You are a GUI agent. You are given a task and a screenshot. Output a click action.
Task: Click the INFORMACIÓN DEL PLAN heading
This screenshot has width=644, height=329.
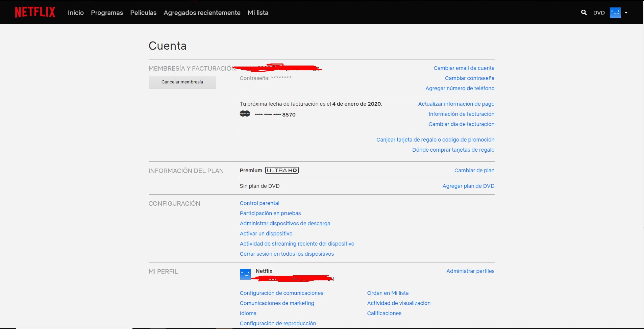pyautogui.click(x=186, y=171)
